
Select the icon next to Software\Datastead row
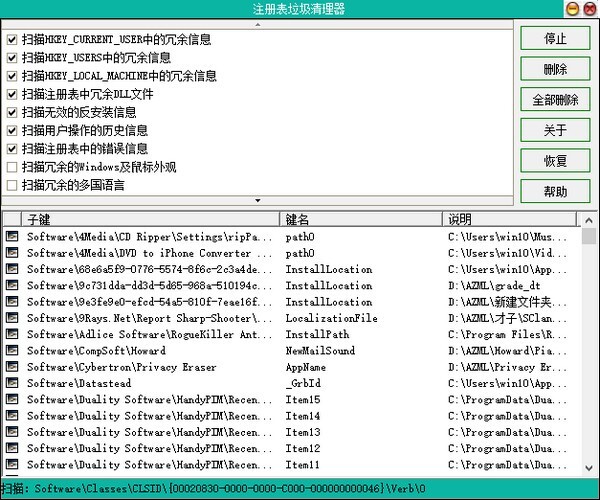[x=12, y=383]
